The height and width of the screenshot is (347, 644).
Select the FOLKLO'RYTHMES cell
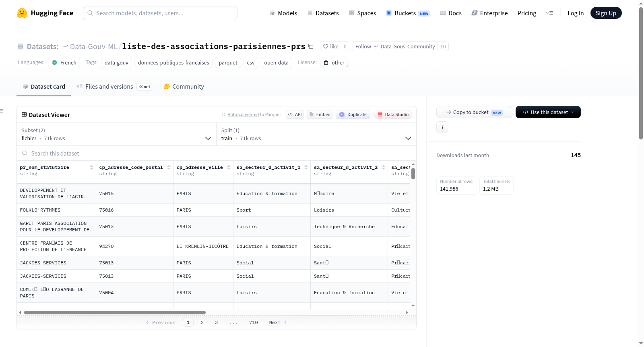[x=56, y=210]
